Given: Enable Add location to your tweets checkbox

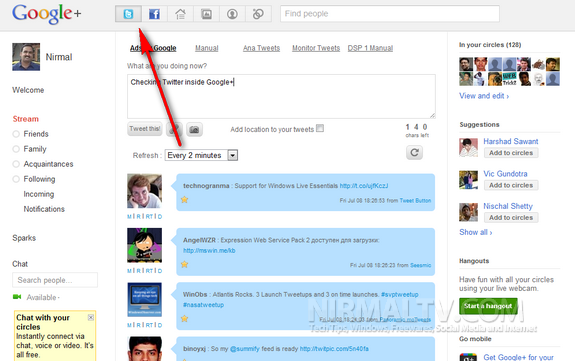Looking at the screenshot, I should coord(320,128).
